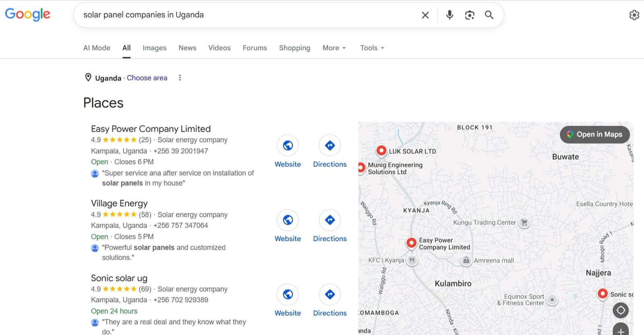644x335 pixels.
Task: Click Village Energy website globe icon
Action: tap(288, 220)
